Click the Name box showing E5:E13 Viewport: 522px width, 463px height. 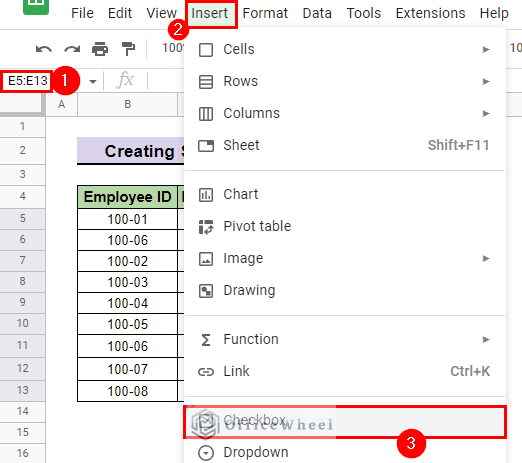coord(27,81)
